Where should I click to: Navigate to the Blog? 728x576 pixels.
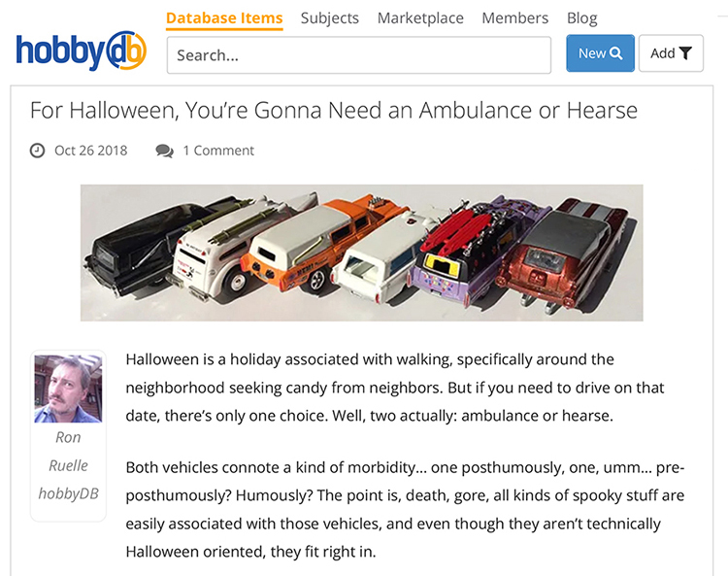pos(582,18)
